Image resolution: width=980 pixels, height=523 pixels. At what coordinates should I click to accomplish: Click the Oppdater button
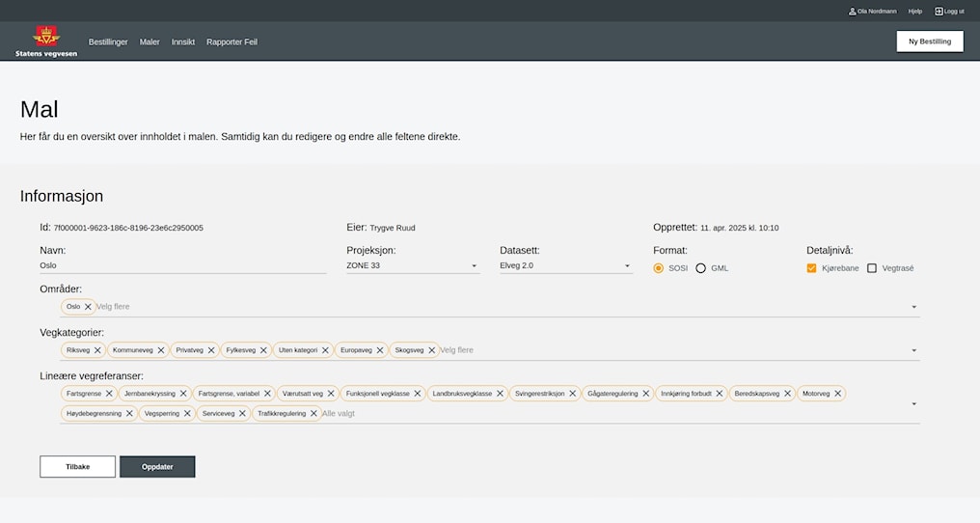click(157, 467)
